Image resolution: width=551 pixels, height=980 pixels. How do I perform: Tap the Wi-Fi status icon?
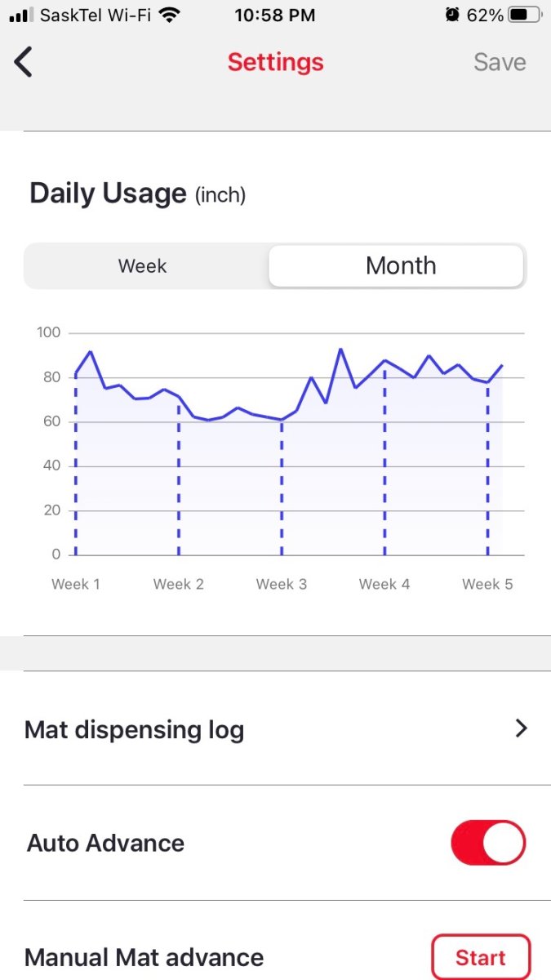point(170,15)
